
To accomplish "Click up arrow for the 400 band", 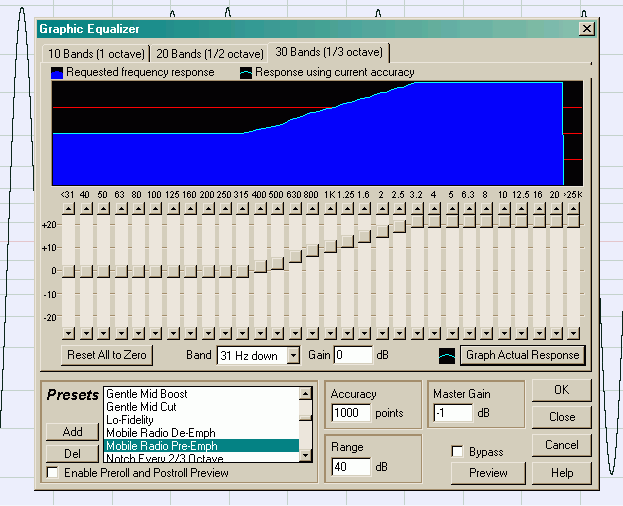I will tap(260, 209).
